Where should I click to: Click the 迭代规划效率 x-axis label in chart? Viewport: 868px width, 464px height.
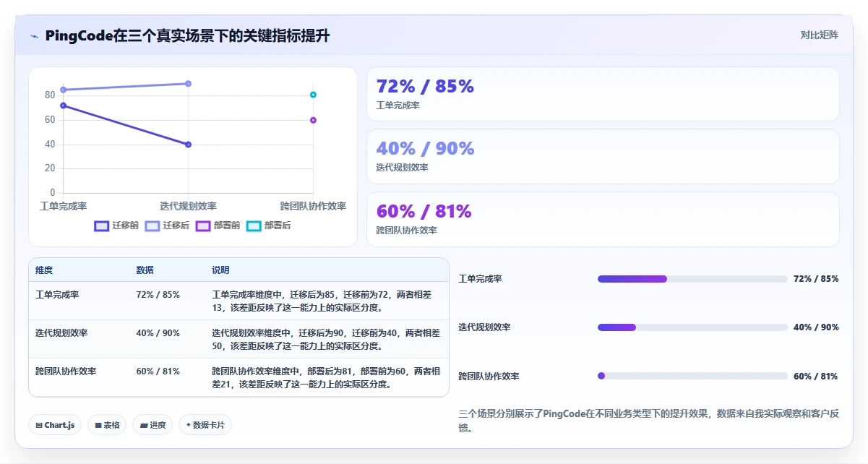tap(188, 207)
